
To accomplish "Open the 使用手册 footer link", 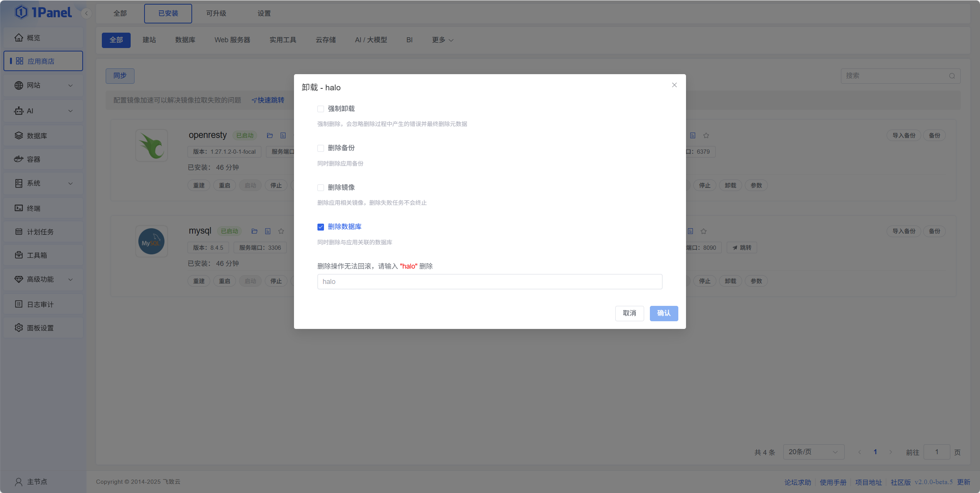I will tap(833, 482).
